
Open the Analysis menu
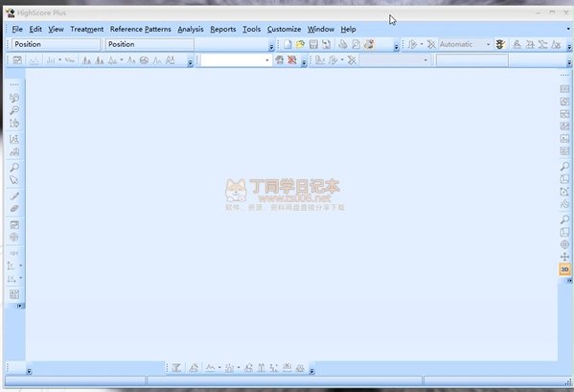click(x=191, y=30)
